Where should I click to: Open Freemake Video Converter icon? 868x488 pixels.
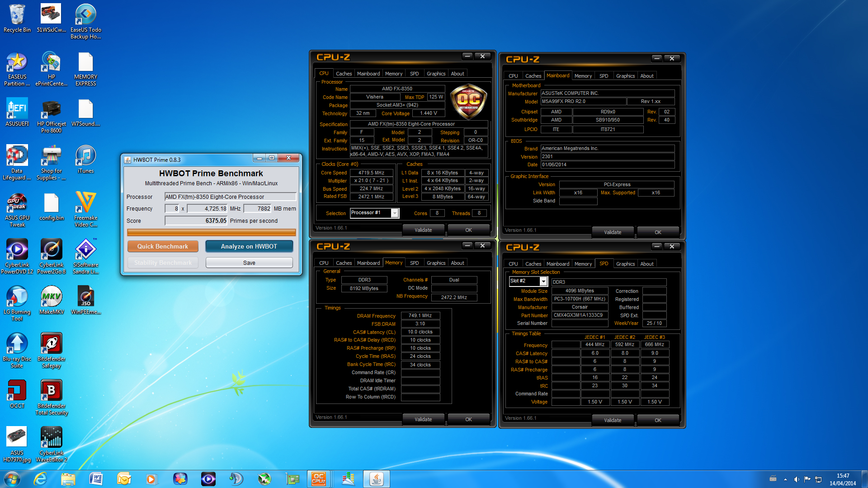click(x=85, y=210)
